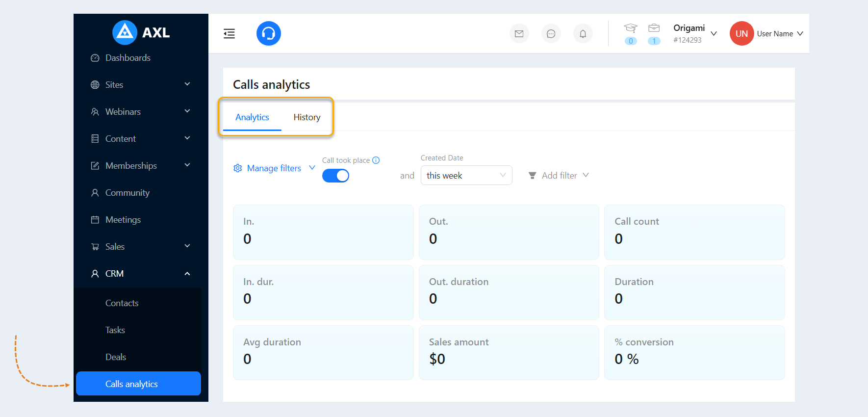The image size is (868, 417).
Task: Open Tasks in the CRM submenu
Action: [115, 330]
